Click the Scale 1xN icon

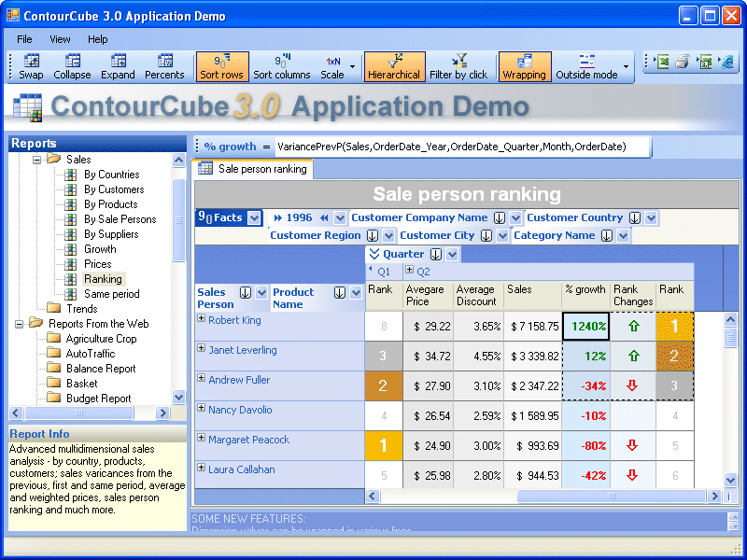(333, 62)
